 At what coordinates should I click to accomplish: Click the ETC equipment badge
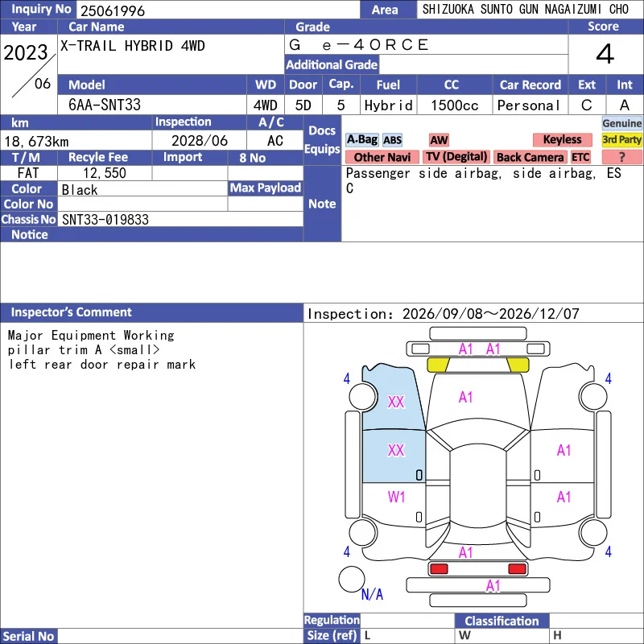[x=580, y=157]
